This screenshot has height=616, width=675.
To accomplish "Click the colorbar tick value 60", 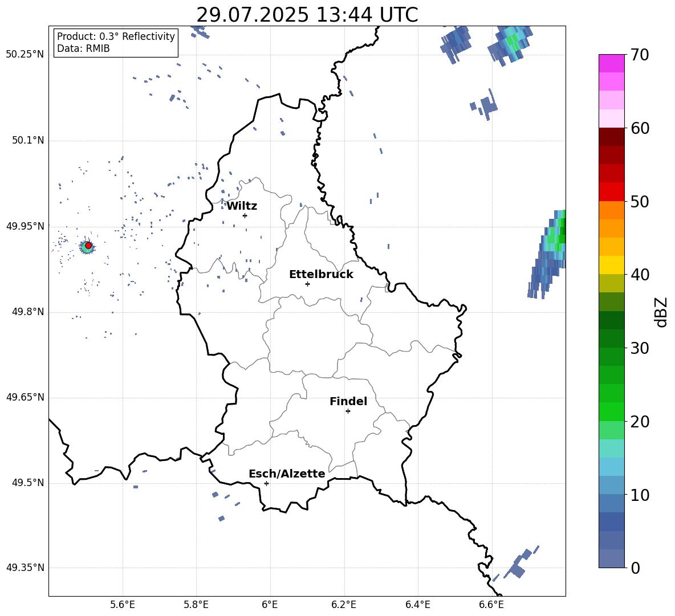I will 640,128.
